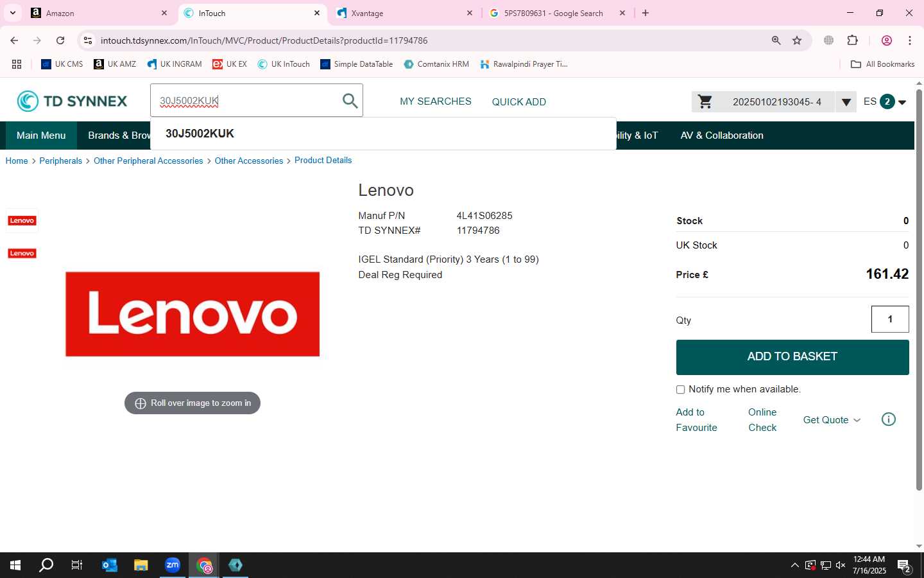
Task: Click the Roll over image to zoom in button
Action: (x=193, y=403)
